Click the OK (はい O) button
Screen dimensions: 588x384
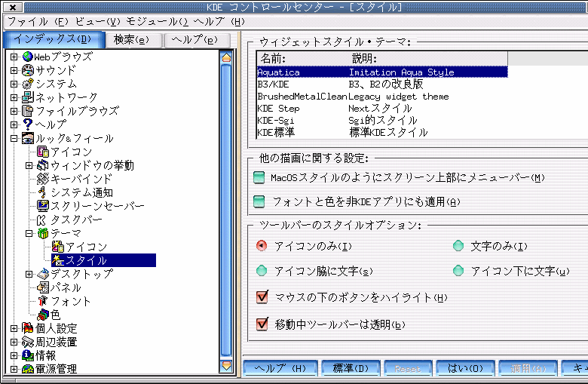[465, 368]
